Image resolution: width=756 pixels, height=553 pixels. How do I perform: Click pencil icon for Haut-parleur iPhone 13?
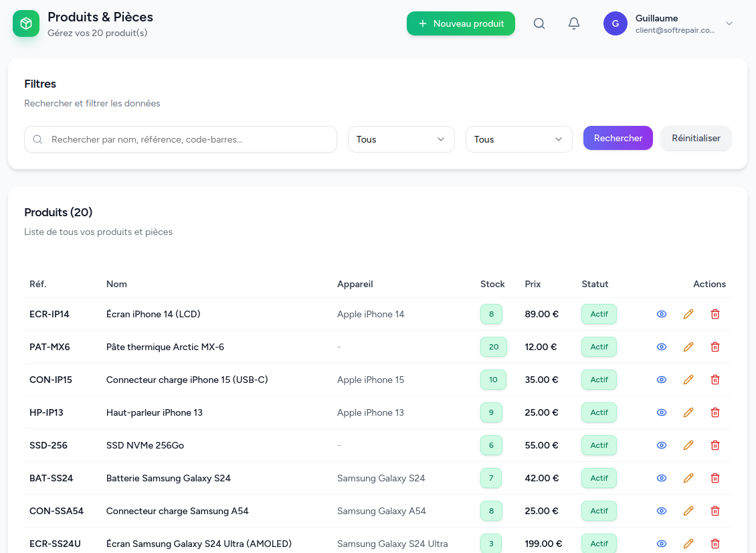click(688, 412)
